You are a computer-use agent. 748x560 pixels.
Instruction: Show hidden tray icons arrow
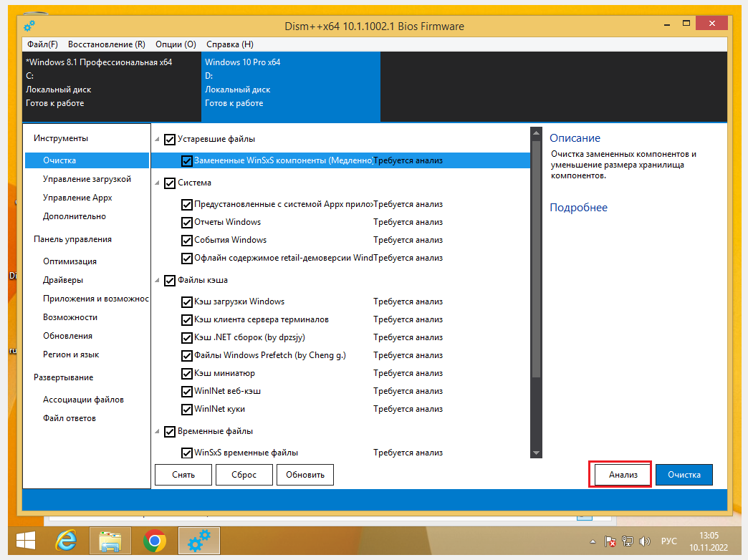[593, 541]
